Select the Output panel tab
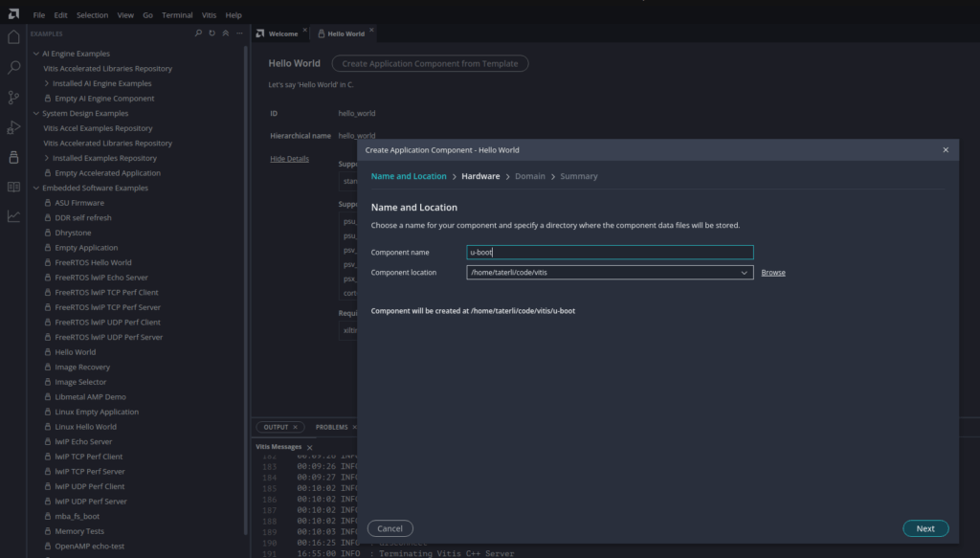This screenshot has width=980, height=558. (276, 428)
